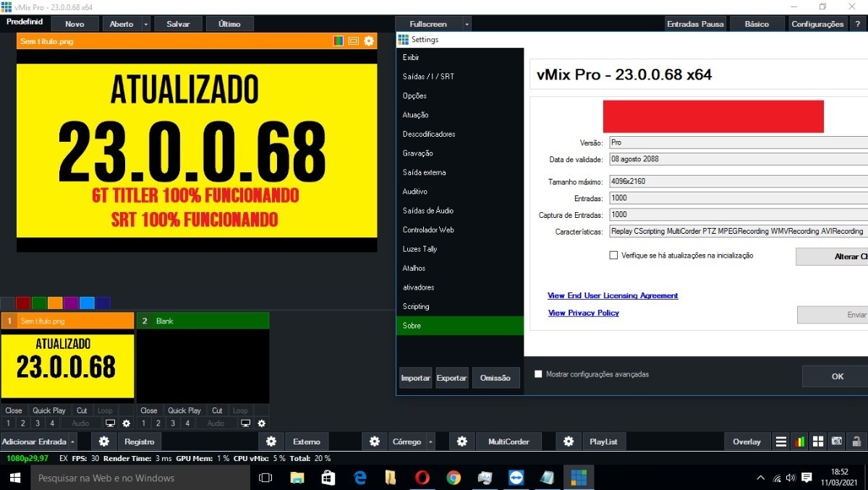Show hidden system tray icons chevron

[760, 478]
